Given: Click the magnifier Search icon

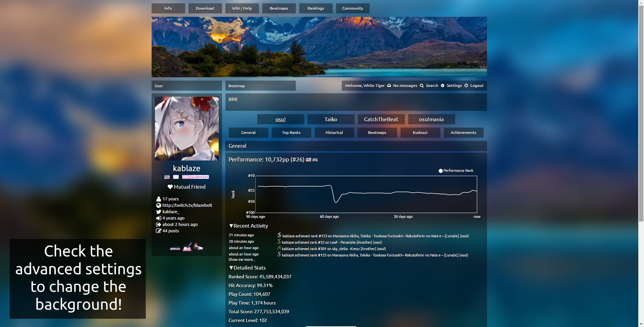Looking at the screenshot, I should pyautogui.click(x=422, y=86).
